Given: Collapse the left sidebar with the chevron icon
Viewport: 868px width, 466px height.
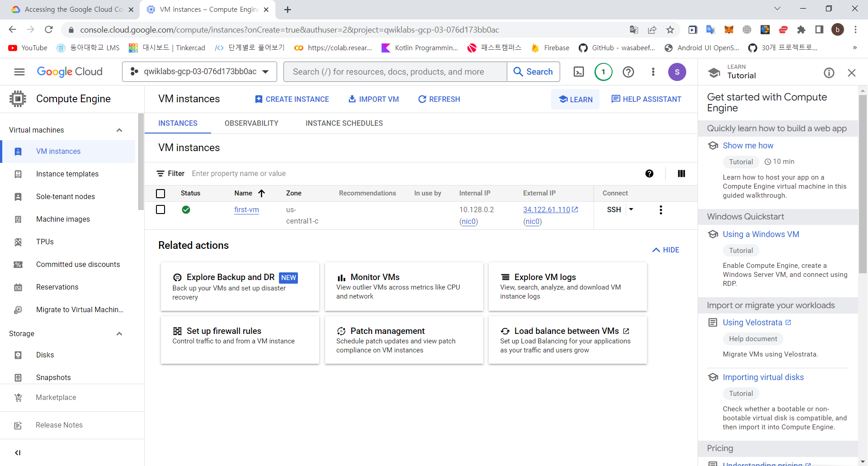Looking at the screenshot, I should coord(18,453).
